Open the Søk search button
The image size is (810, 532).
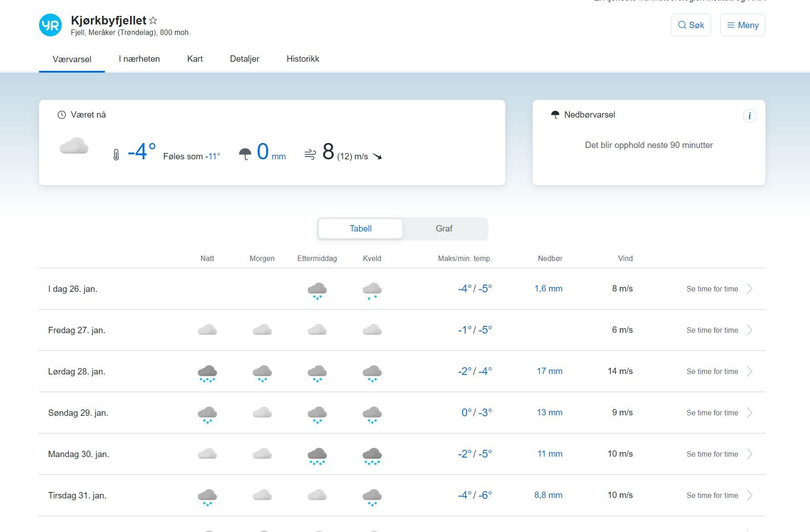[x=691, y=25]
